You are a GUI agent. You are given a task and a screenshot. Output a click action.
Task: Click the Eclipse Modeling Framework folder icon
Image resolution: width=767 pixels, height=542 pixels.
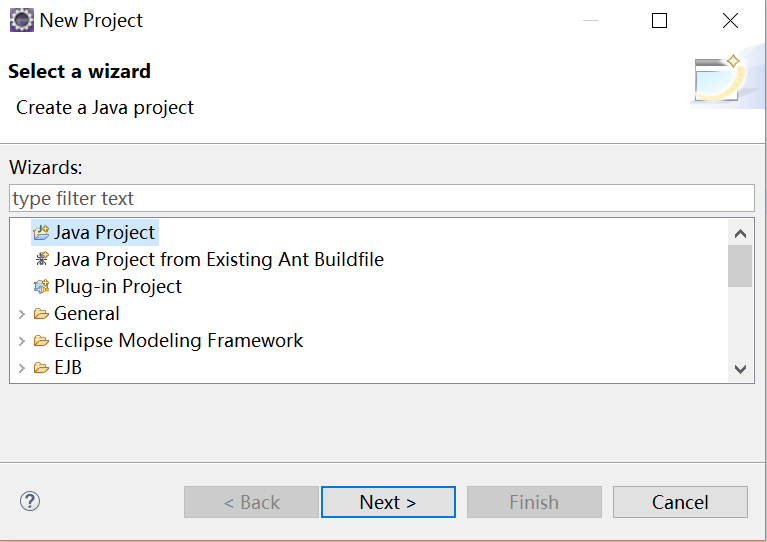coord(42,340)
